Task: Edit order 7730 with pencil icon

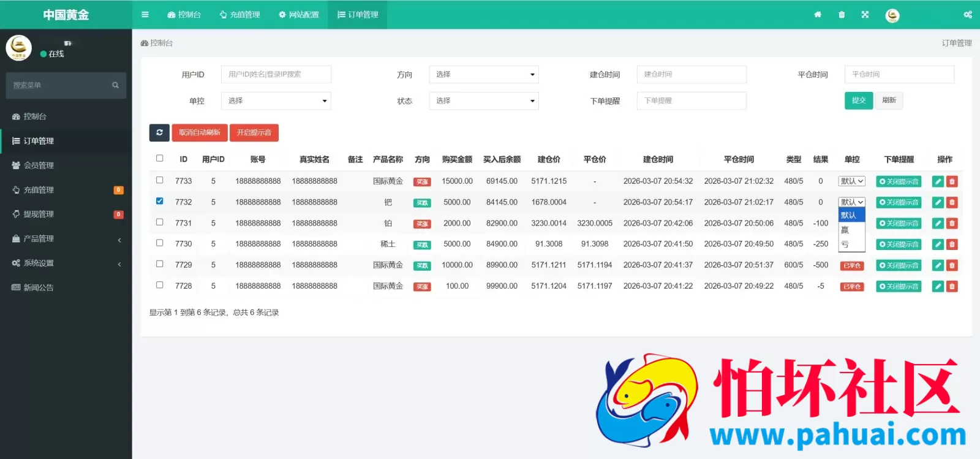Action: [938, 244]
